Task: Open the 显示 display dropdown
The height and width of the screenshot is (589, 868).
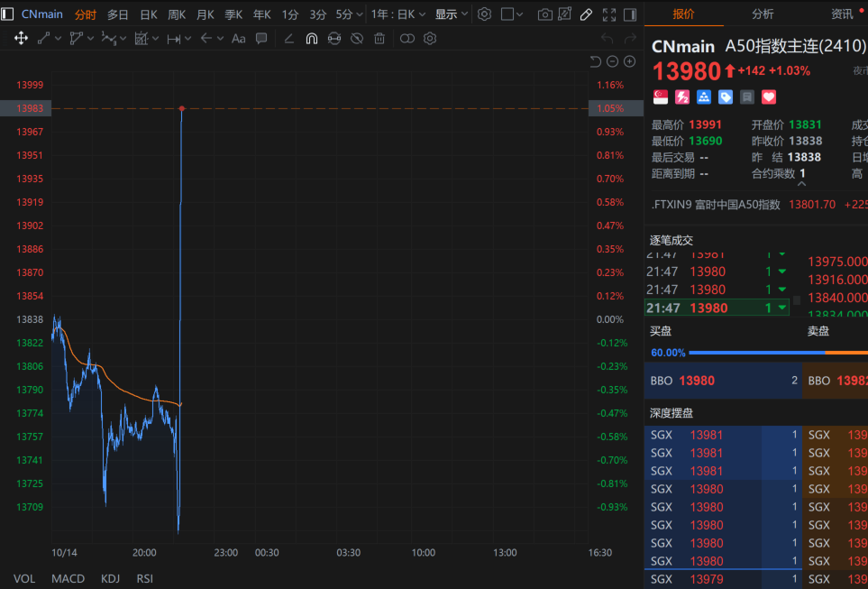Action: 451,14
